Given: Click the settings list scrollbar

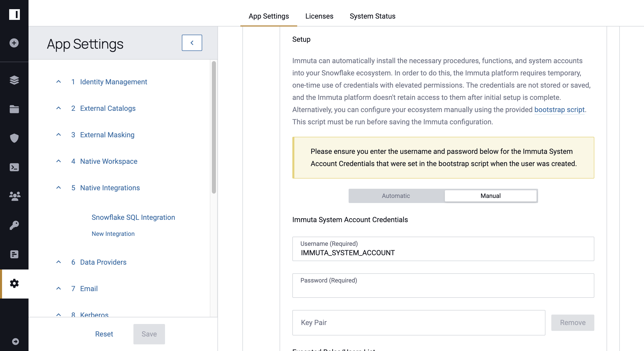Looking at the screenshot, I should [214, 127].
